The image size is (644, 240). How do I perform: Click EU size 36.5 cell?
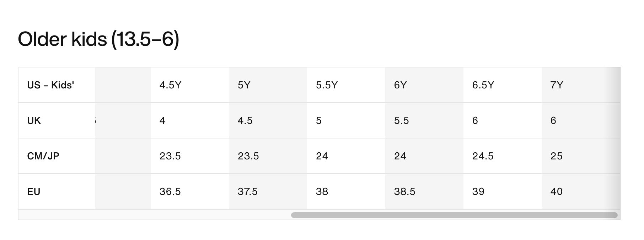170,192
